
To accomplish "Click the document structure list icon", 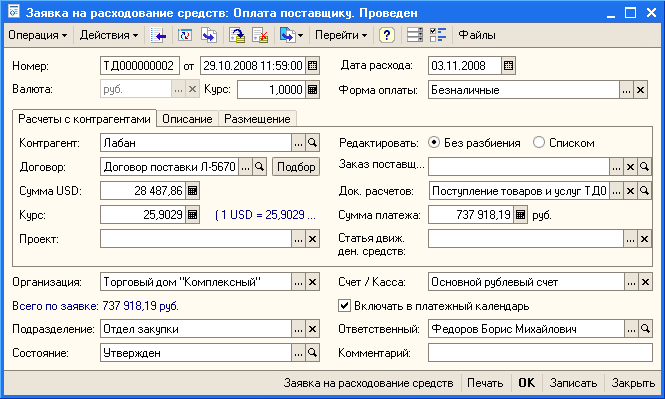I will click(x=415, y=35).
